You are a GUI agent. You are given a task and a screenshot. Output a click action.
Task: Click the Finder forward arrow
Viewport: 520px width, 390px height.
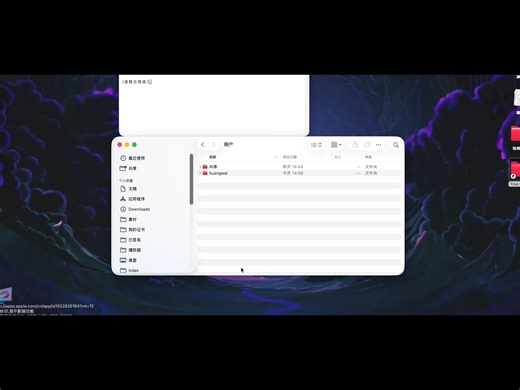214,145
